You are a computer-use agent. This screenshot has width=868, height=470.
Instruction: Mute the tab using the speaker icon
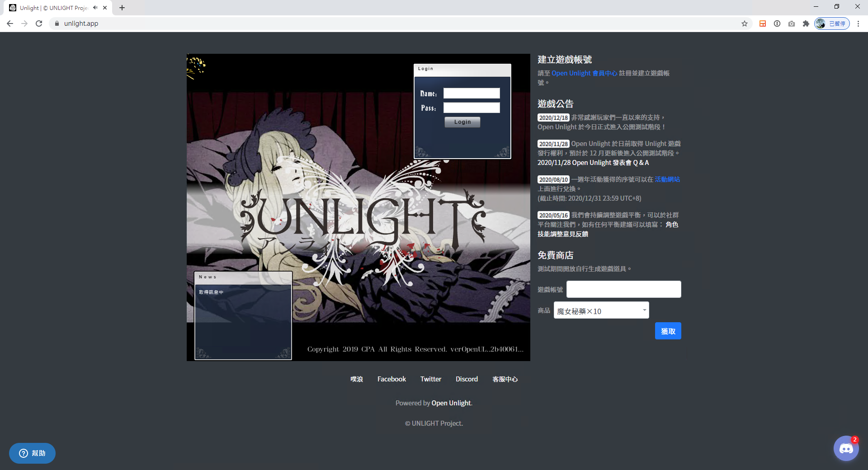tap(95, 8)
